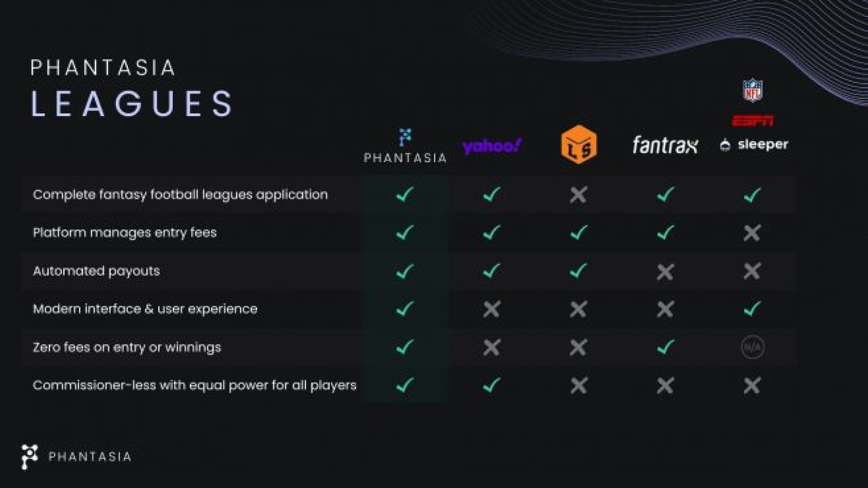
Task: Click the red ESPN logo
Action: click(753, 121)
